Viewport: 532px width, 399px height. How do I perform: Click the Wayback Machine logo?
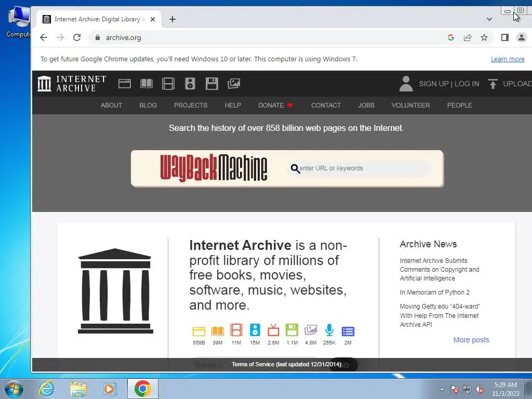pyautogui.click(x=214, y=168)
